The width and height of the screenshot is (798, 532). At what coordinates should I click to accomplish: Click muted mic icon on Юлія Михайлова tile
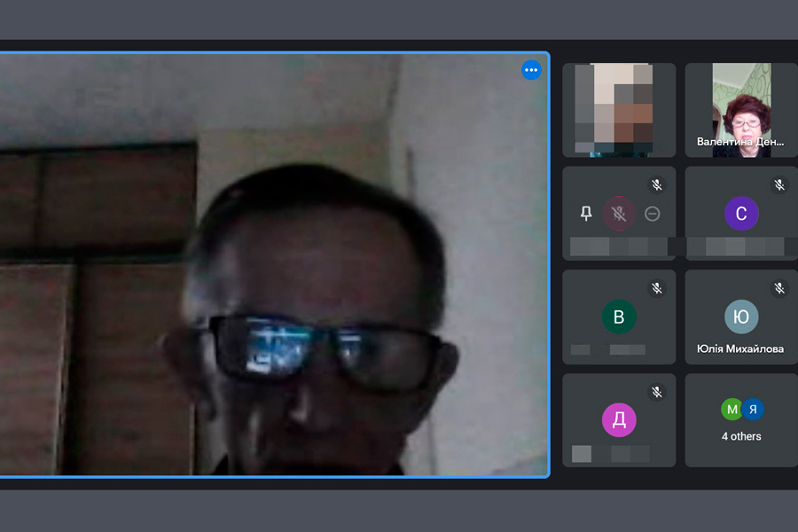779,289
